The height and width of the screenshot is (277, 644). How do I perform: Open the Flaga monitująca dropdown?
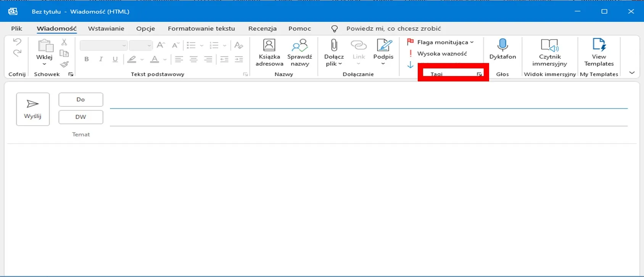(472, 42)
